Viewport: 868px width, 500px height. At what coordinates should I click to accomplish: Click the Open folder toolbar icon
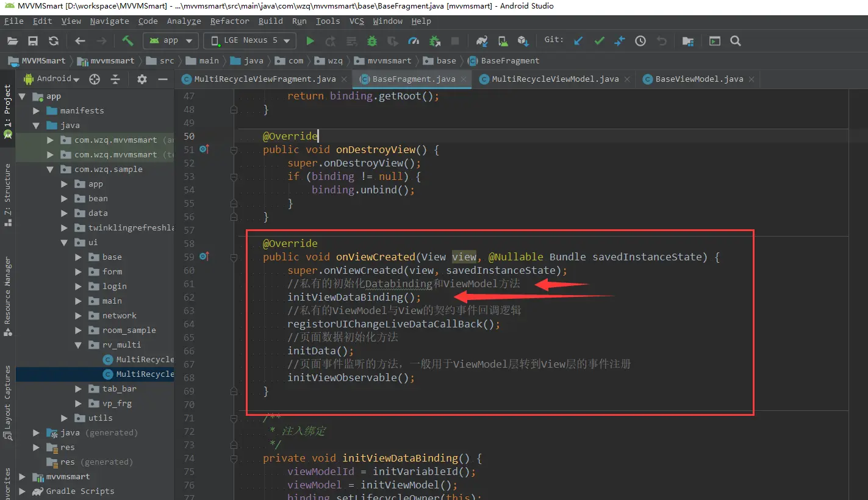coord(13,41)
